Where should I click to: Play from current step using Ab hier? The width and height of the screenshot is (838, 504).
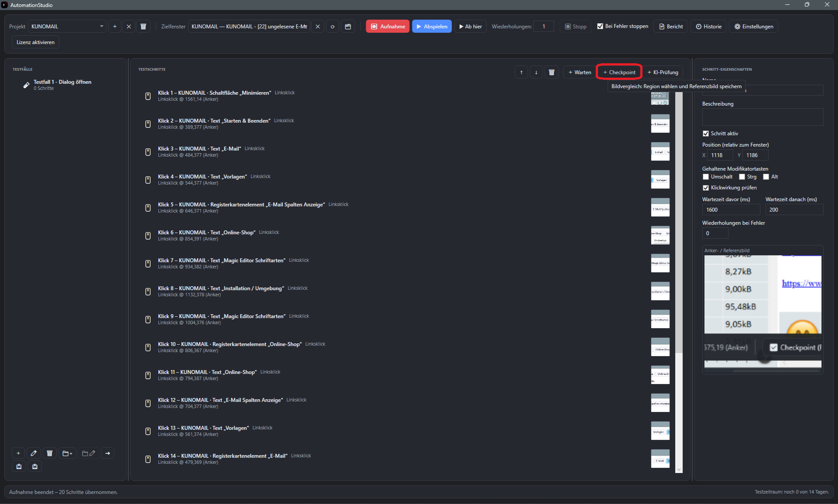tap(471, 27)
